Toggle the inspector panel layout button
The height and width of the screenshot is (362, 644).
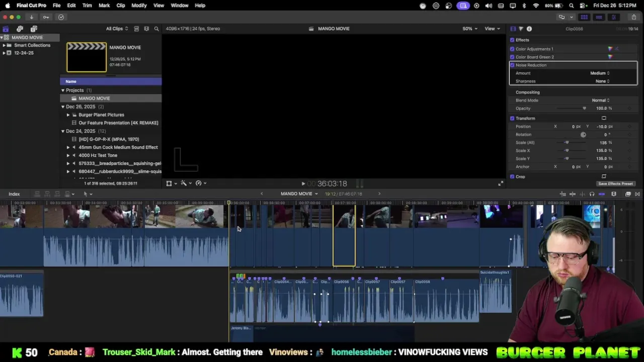tap(613, 17)
